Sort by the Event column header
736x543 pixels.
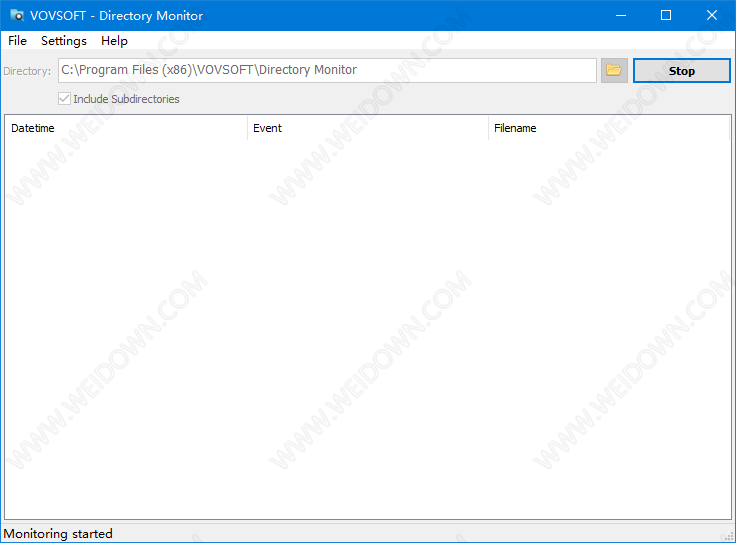(368, 128)
